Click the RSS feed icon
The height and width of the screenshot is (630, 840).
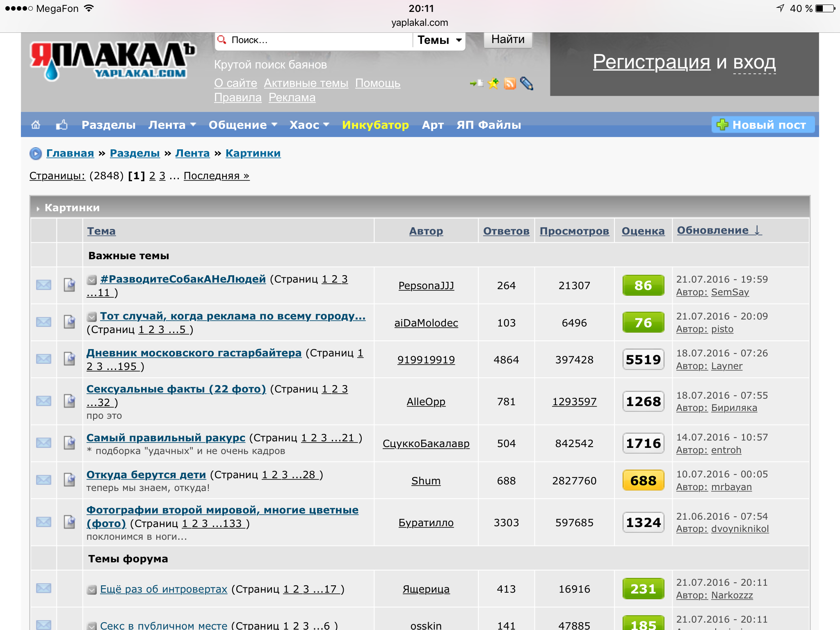point(510,84)
